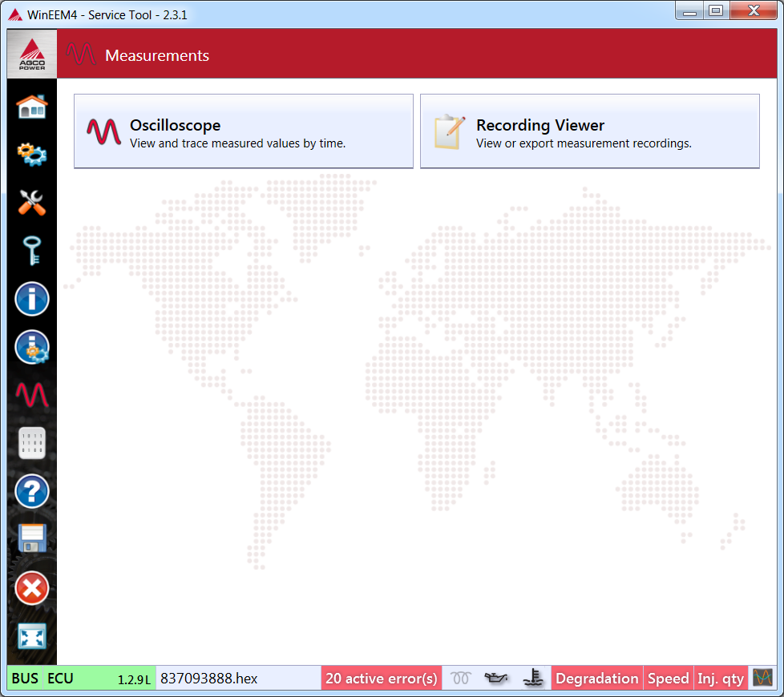Open the wrench and screwdriver tools icon

[x=32, y=203]
